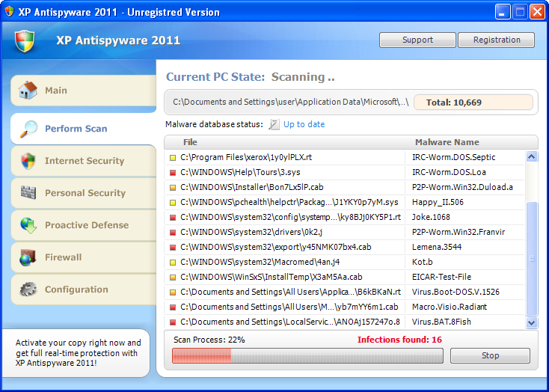Close the XP Antispyware window
The width and height of the screenshot is (549, 392).
tap(537, 12)
